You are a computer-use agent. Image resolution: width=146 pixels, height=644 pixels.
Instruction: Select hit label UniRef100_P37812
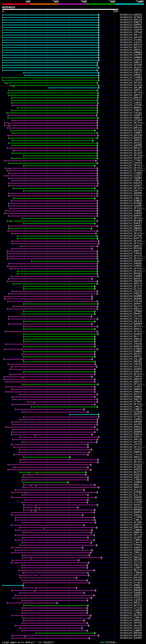tap(131, 598)
